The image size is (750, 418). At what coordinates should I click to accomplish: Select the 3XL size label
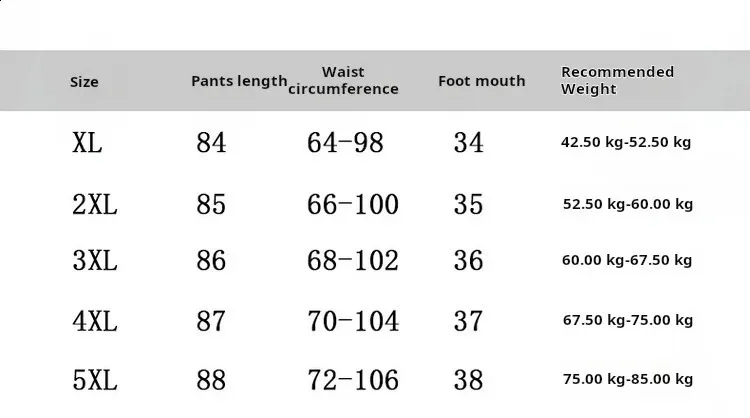pos(95,261)
